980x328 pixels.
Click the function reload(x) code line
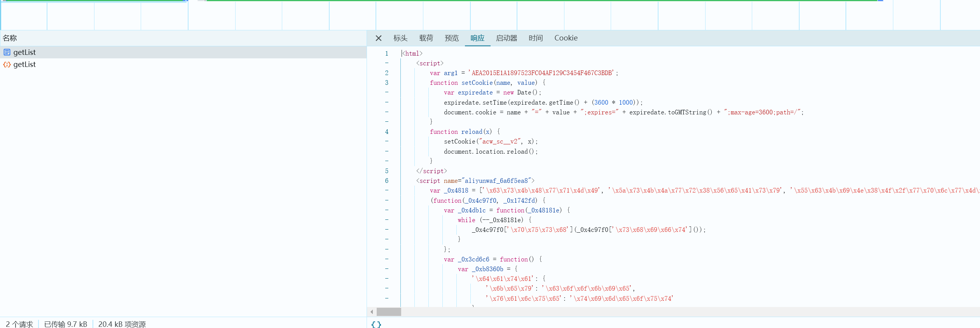465,132
